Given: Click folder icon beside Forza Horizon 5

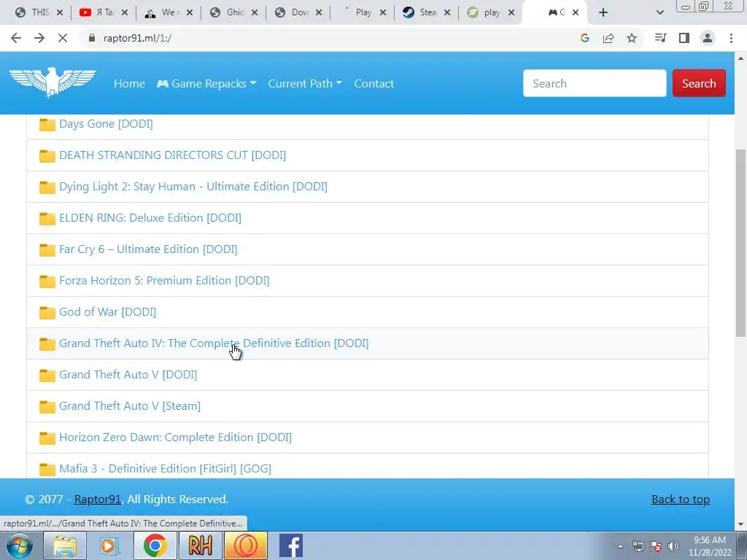Looking at the screenshot, I should (47, 281).
